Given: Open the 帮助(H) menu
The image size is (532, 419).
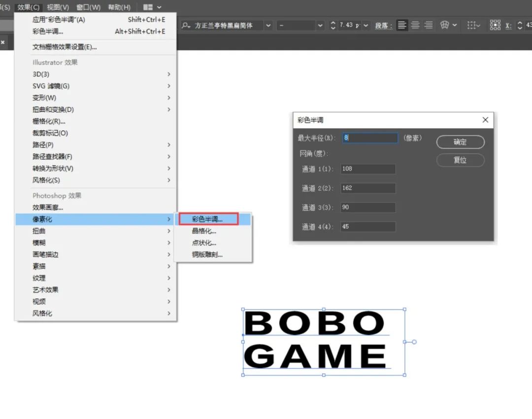Looking at the screenshot, I should (x=119, y=7).
